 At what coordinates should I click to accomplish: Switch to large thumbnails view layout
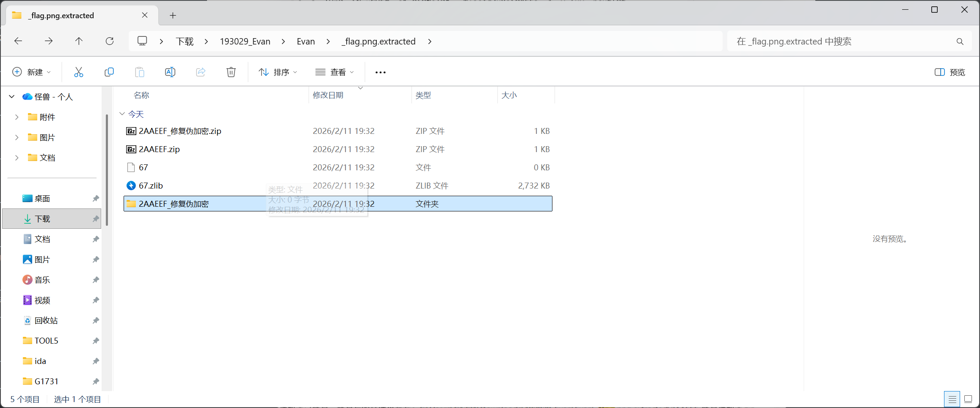[x=968, y=399]
